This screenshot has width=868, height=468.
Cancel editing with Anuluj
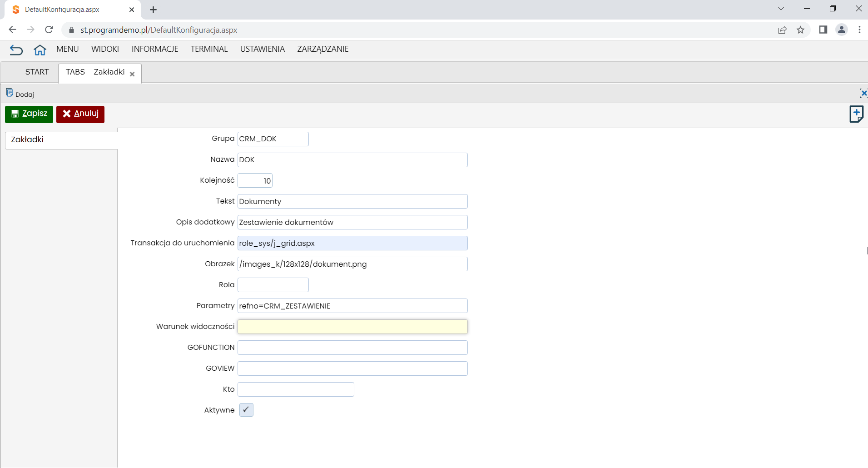point(80,114)
